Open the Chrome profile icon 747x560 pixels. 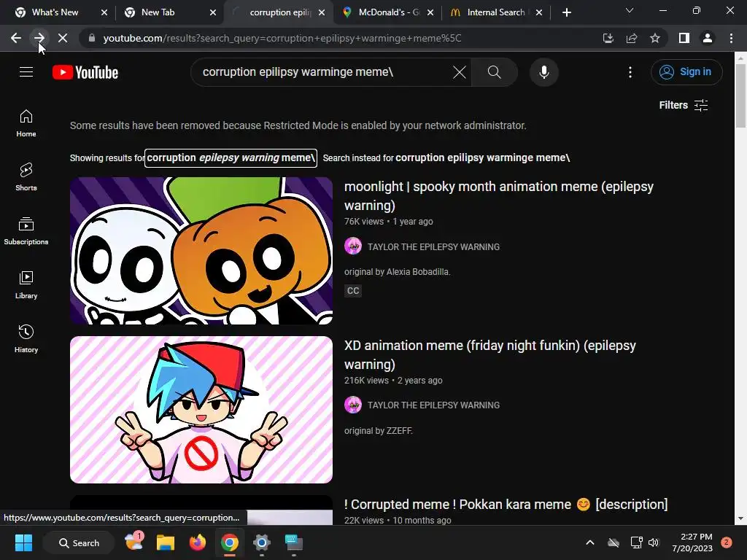click(708, 38)
